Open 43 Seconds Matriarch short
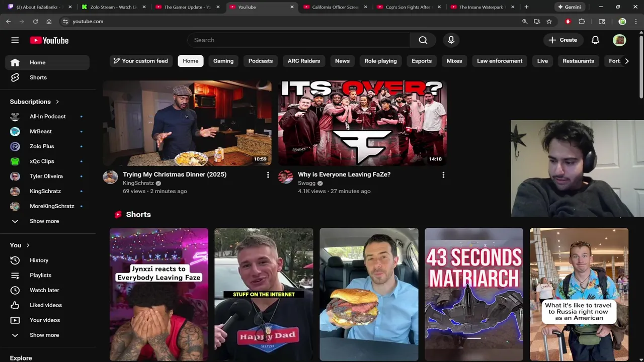 coord(474,294)
